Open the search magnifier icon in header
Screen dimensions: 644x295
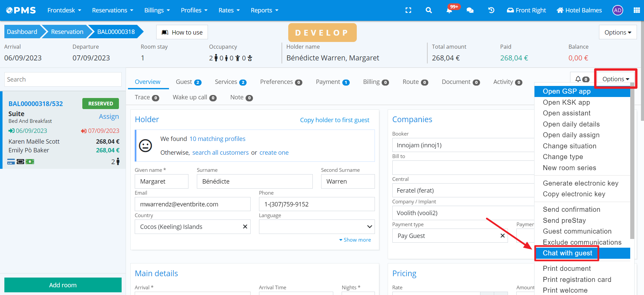(429, 10)
